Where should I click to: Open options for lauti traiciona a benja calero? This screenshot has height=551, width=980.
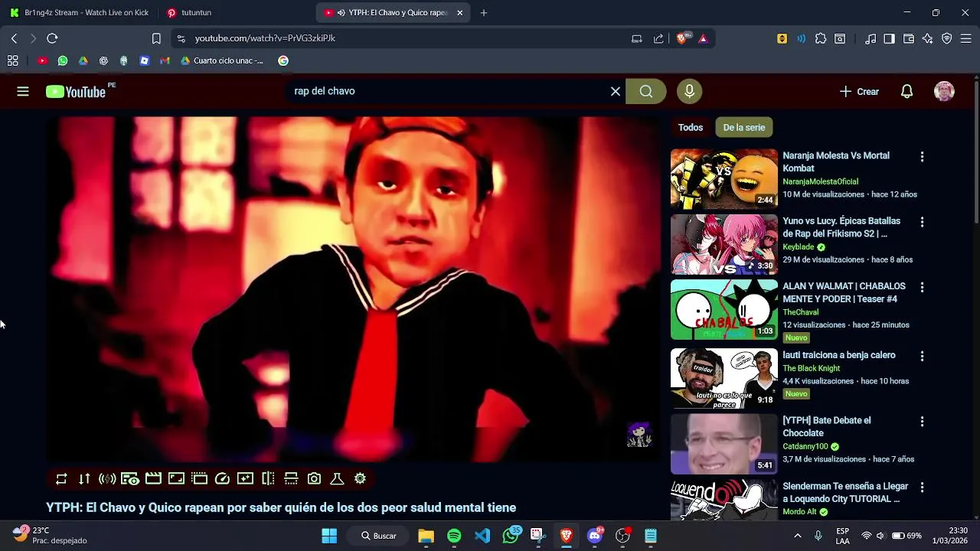click(x=922, y=356)
